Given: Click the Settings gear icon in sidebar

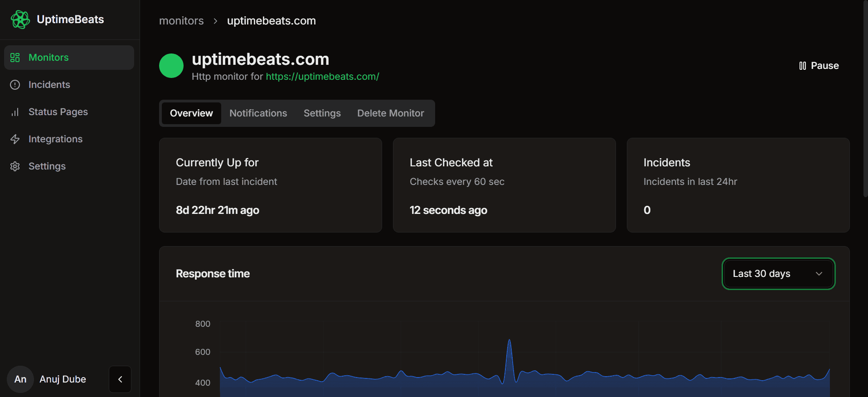Looking at the screenshot, I should coord(15,166).
